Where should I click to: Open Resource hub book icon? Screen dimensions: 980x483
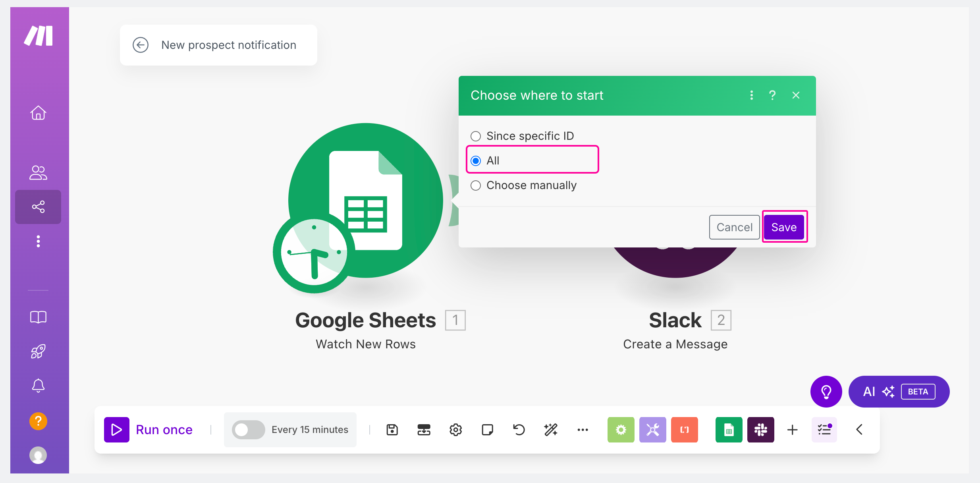(38, 317)
